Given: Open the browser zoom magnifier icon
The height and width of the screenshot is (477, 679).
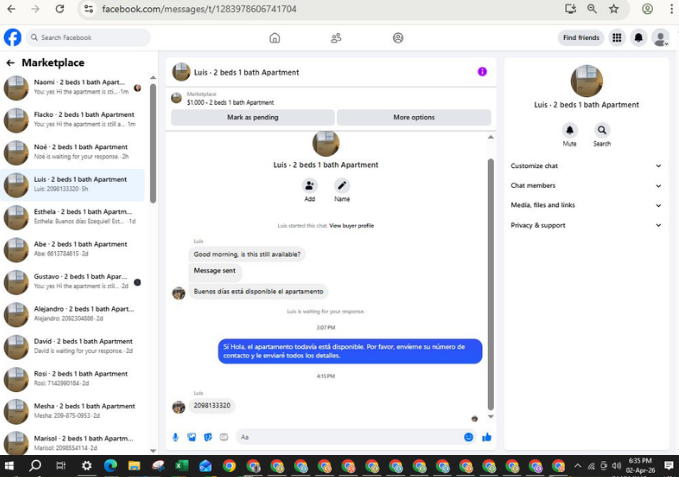Looking at the screenshot, I should [x=592, y=9].
